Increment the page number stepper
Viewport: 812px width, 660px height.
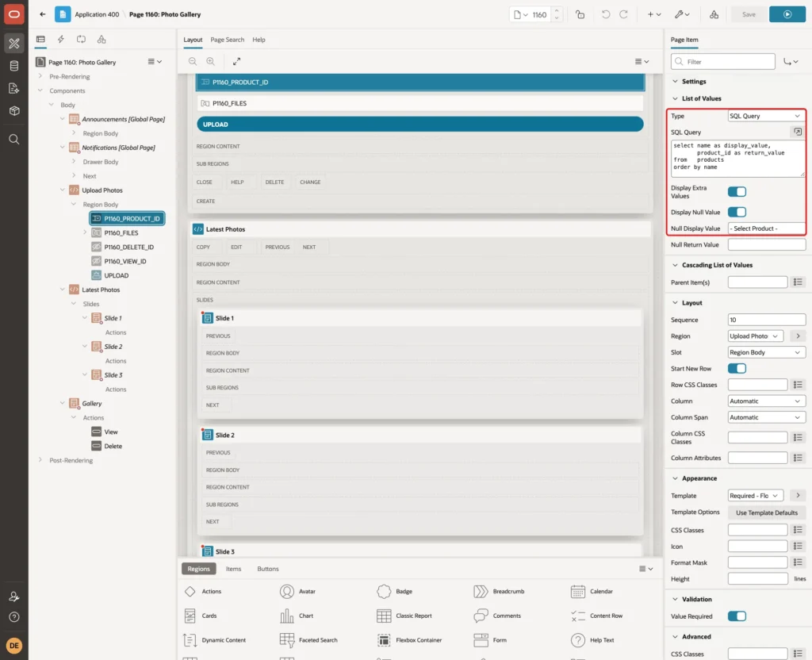(556, 10)
